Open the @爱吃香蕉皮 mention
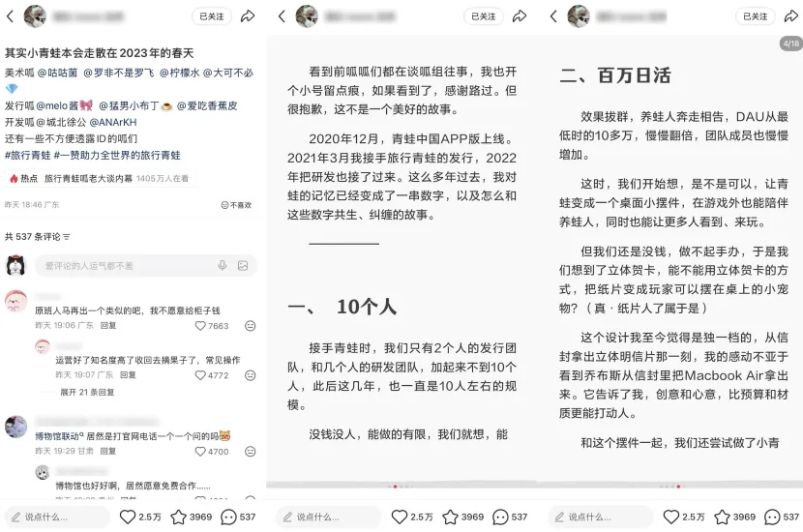Viewport: 803px width, 532px height. click(x=207, y=105)
